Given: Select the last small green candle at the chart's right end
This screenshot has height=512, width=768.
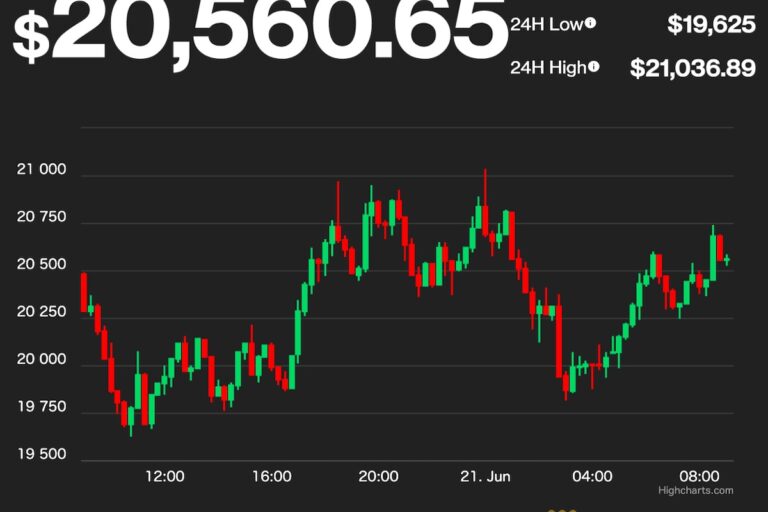Looking at the screenshot, I should click(727, 260).
